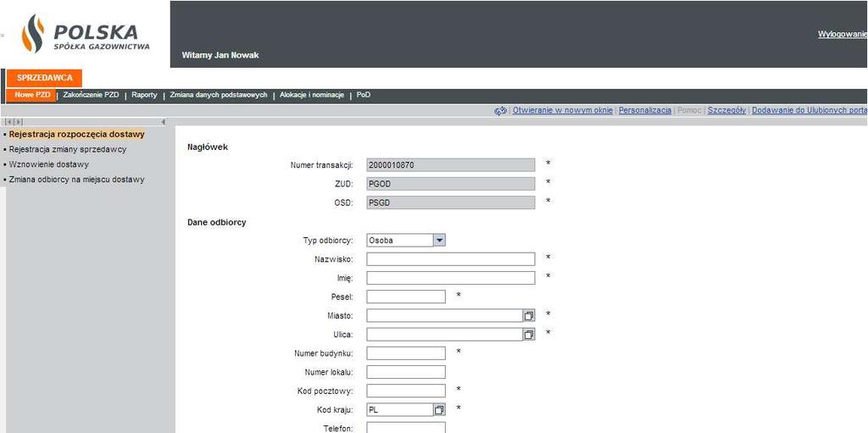This screenshot has width=868, height=433.
Task: Open Wznowienie dostawy in navigation
Action: click(48, 164)
